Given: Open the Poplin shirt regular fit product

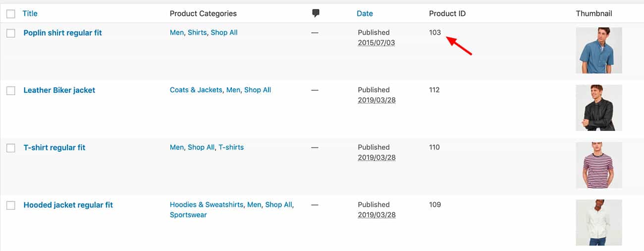Looking at the screenshot, I should [63, 33].
